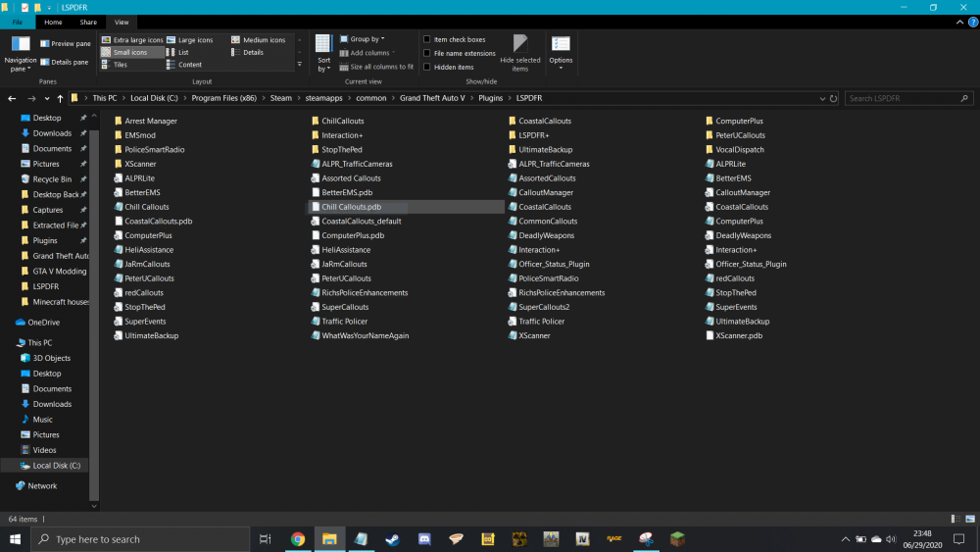The height and width of the screenshot is (552, 980).
Task: Click Hide selected items button
Action: point(520,54)
